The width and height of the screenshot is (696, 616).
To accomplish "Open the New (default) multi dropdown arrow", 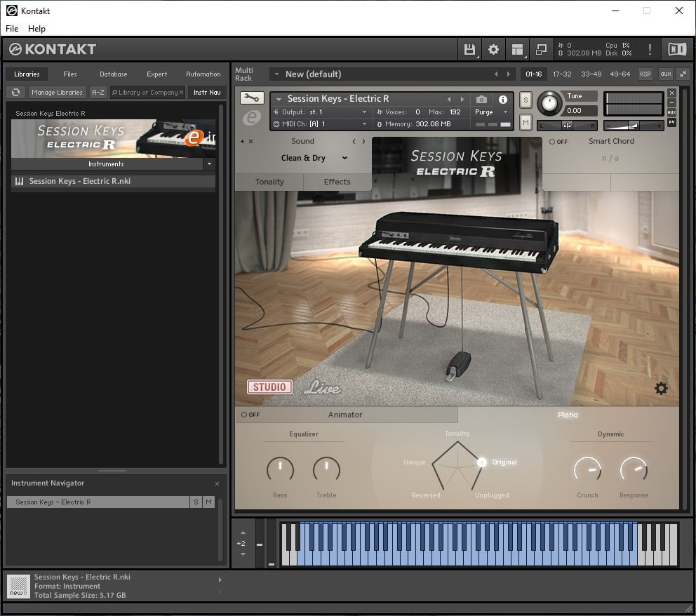I will coord(276,74).
